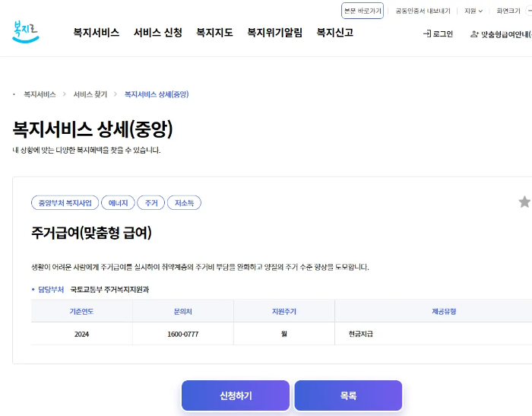Image resolution: width=532 pixels, height=416 pixels.
Task: Click the 화면크기 label in top bar
Action: click(x=508, y=11)
